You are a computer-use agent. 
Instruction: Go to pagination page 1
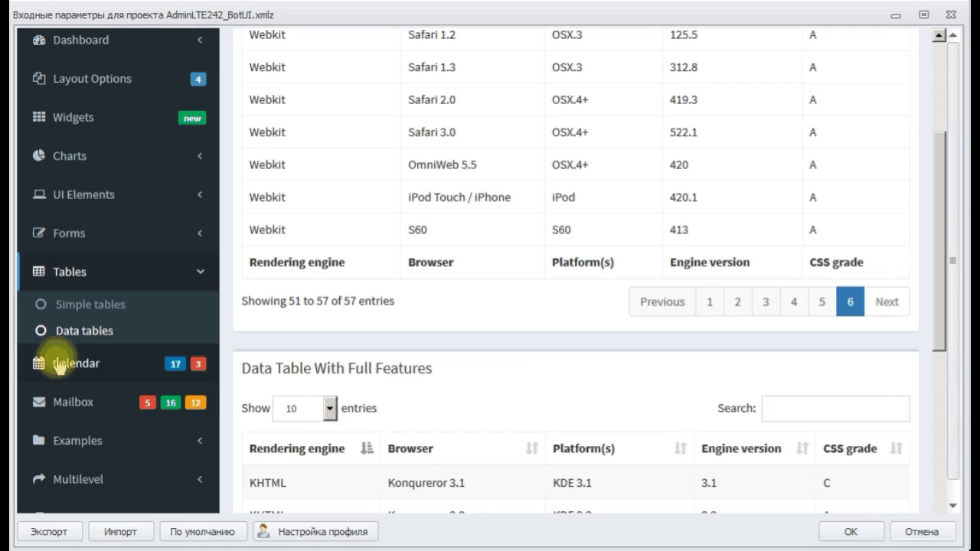point(710,302)
